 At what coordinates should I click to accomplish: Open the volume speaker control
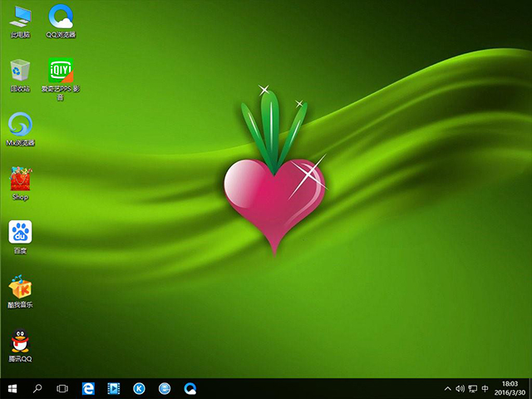[460, 388]
